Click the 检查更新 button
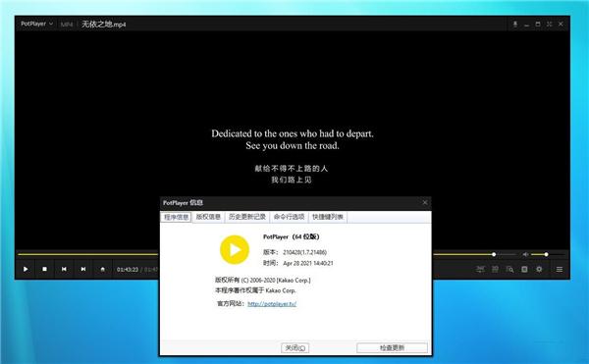This screenshot has height=364, width=589. tap(392, 348)
